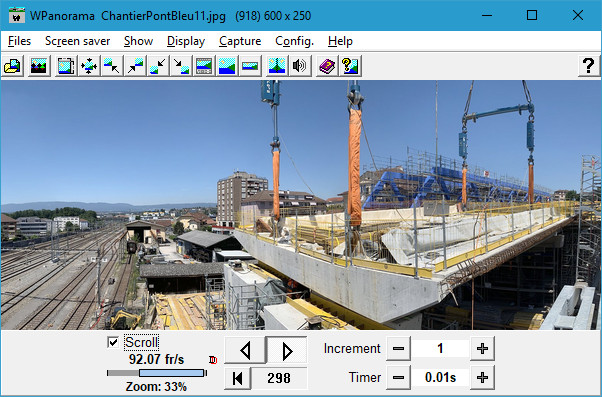The image size is (602, 397).
Task: Click the picture with control bar icon
Action: (x=204, y=66)
